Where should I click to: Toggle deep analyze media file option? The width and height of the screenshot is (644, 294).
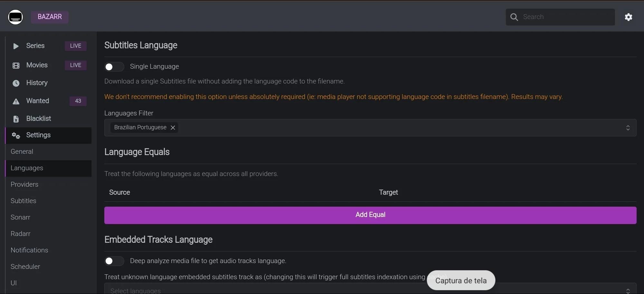click(x=114, y=261)
